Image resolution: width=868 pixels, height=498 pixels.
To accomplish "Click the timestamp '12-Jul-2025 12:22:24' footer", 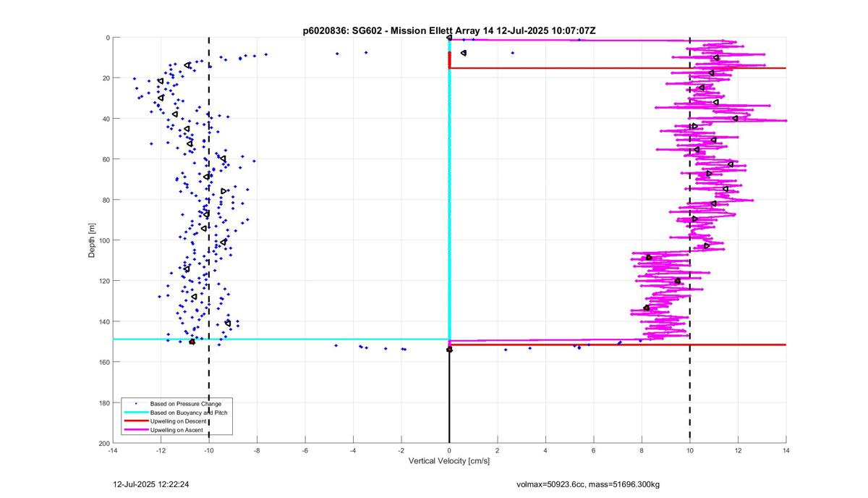I will coord(151,484).
